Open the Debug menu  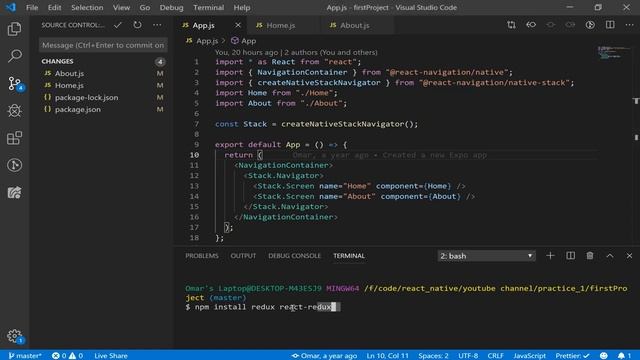[x=171, y=7]
